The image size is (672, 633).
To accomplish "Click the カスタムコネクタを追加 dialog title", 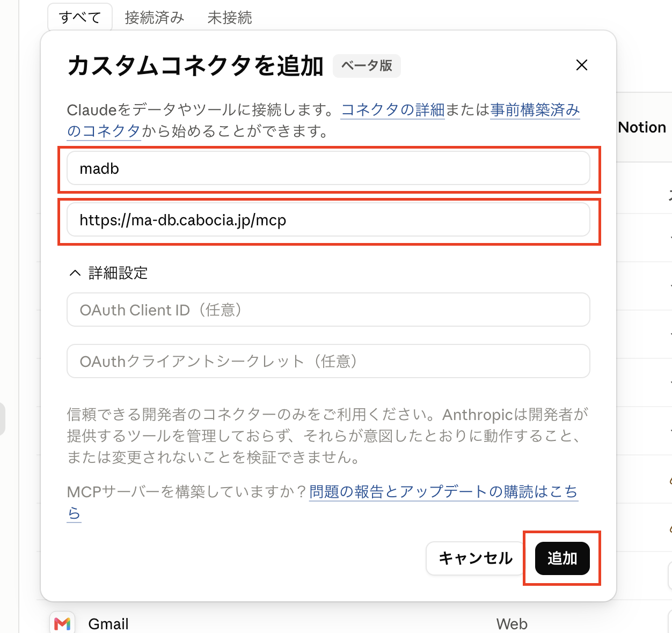I will 195,66.
